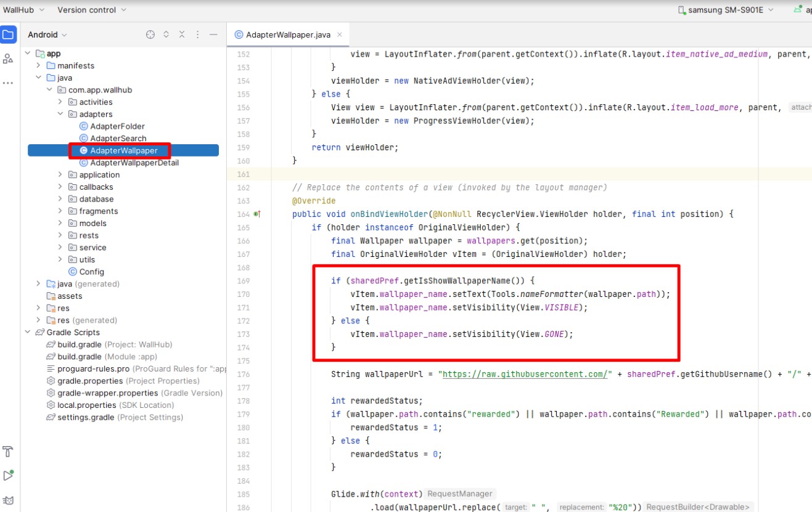Expand the manifests folder
Image resolution: width=812 pixels, height=512 pixels.
click(38, 66)
